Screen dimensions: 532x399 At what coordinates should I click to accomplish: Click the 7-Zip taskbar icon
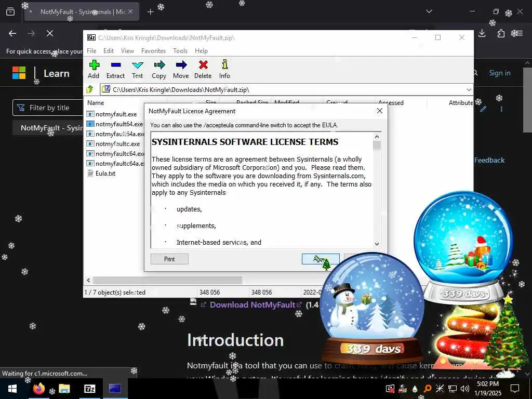point(89,389)
